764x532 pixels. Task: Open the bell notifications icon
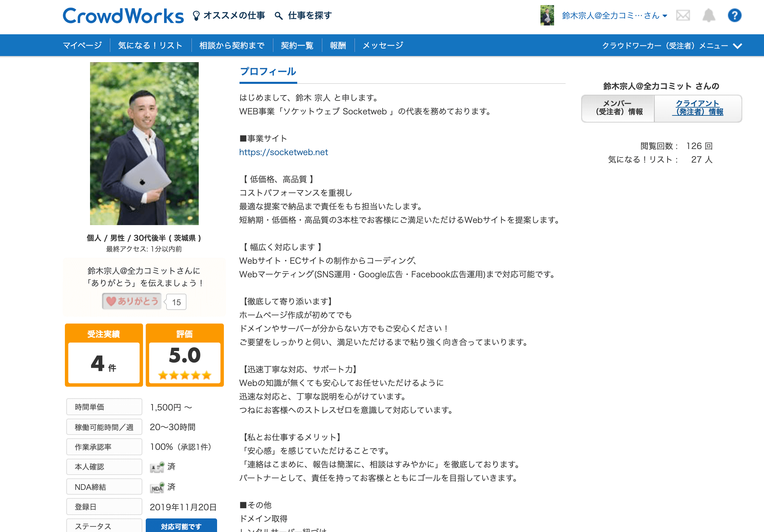(709, 15)
